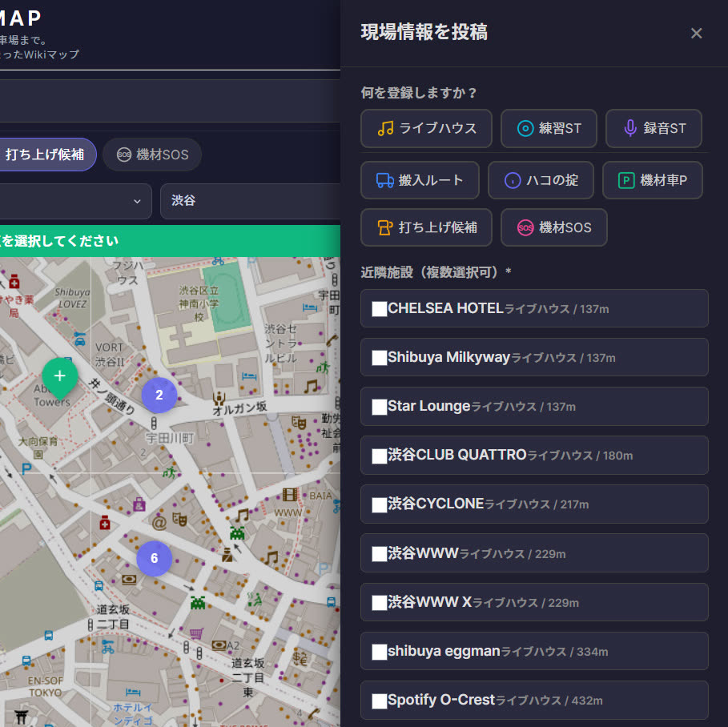728x727 pixels.
Task: Click the 渋谷 area search field
Action: click(x=251, y=201)
